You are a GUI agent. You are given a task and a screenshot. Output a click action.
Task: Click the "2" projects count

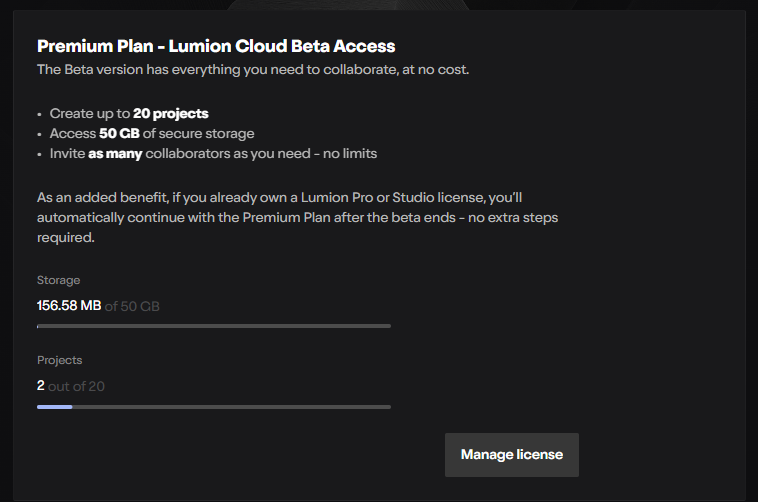[41, 385]
